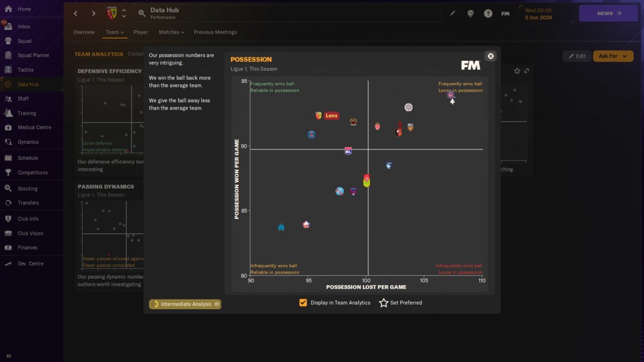Click the Data Hub search field
Image resolution: width=644 pixels, height=362 pixels.
pos(288,14)
